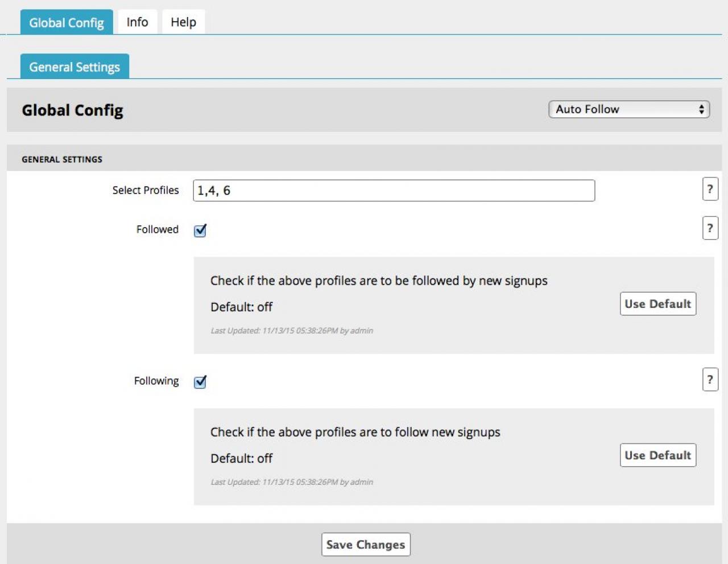Click the Followed description about new signups
This screenshot has height=564, width=728.
tap(379, 281)
